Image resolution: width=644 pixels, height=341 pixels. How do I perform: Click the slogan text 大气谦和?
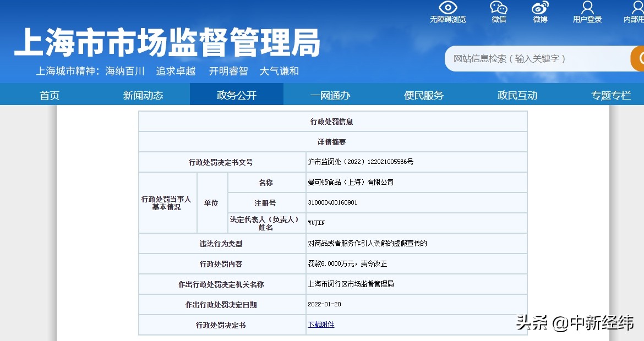(x=279, y=71)
